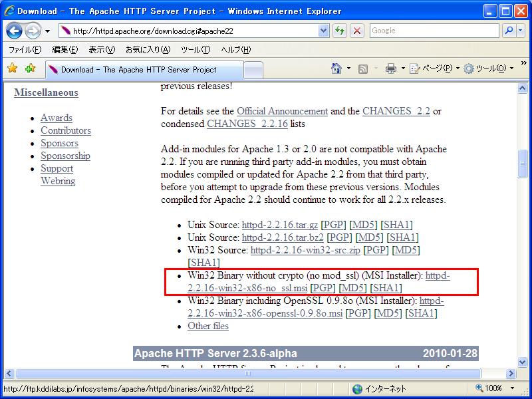This screenshot has height=399, width=532.
Task: Select the Download - The Apache HTTP Server Project tab
Action: (x=144, y=70)
